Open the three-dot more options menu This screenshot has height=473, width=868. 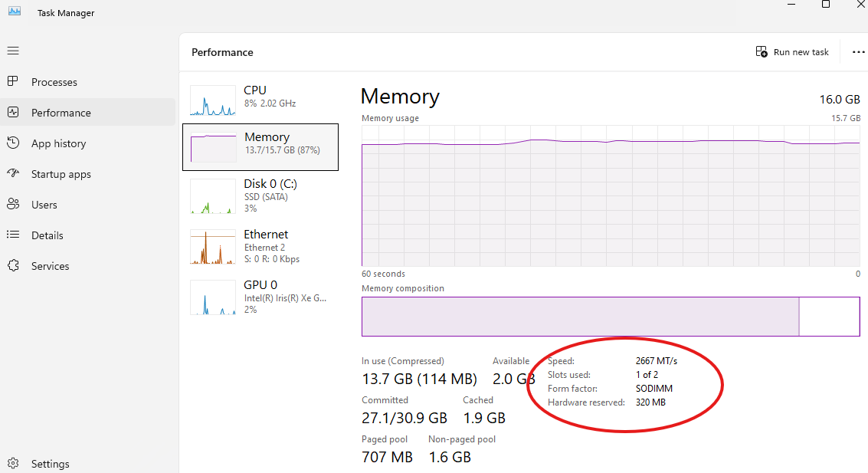858,52
